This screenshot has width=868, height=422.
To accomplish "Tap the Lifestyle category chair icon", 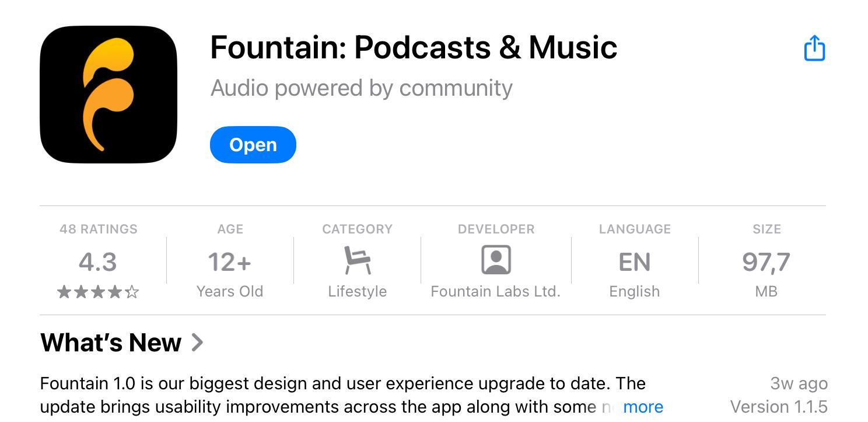I will [357, 260].
